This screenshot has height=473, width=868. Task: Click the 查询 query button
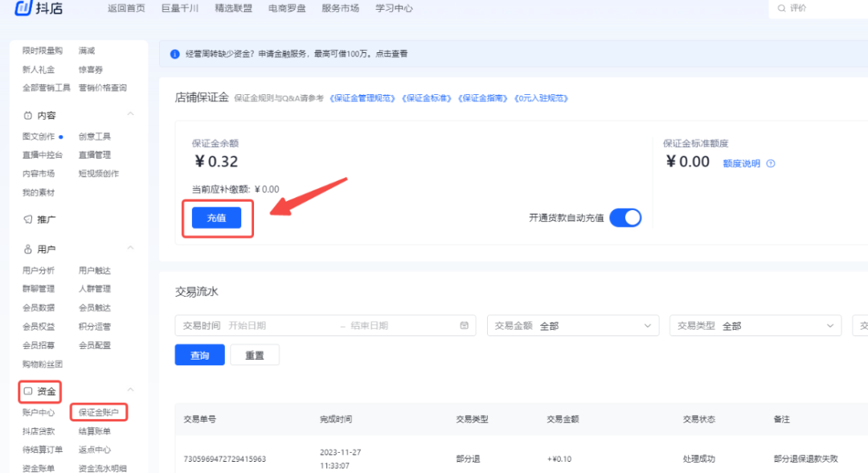[199, 354]
